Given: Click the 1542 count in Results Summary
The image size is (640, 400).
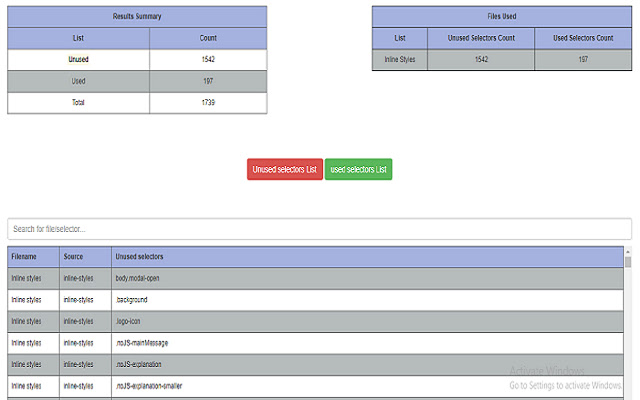Looking at the screenshot, I should pos(208,60).
